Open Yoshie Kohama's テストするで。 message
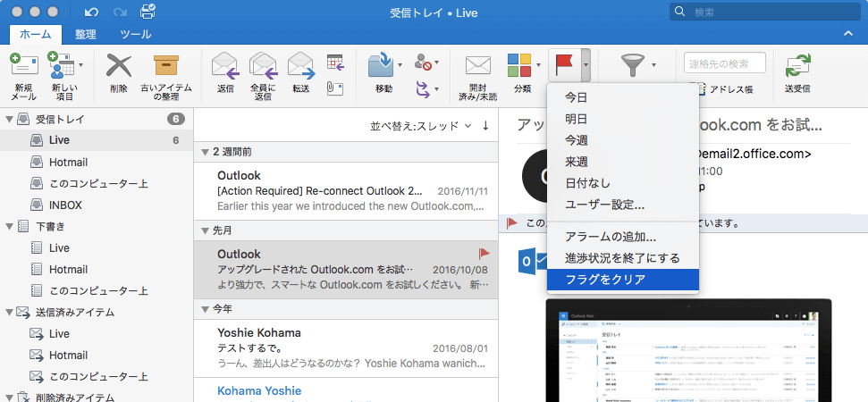This screenshot has height=402, width=868. pyautogui.click(x=346, y=348)
